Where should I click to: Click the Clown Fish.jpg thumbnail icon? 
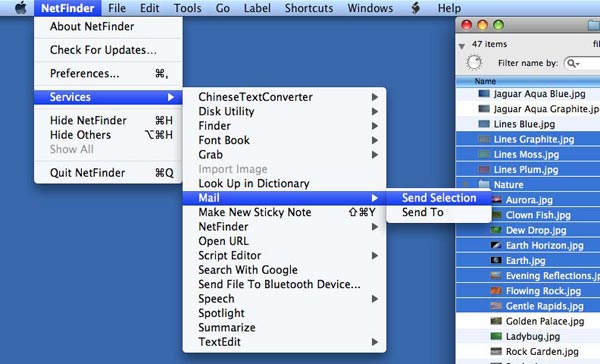click(x=496, y=215)
